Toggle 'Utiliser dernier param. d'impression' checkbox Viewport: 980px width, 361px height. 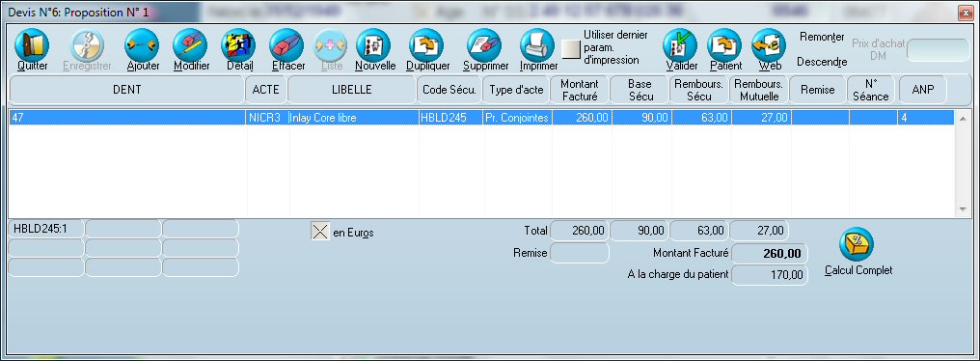pos(571,49)
